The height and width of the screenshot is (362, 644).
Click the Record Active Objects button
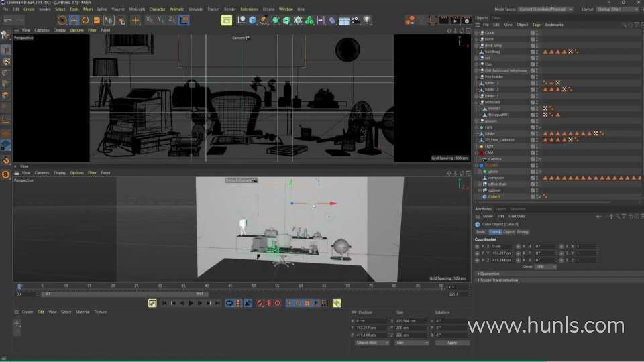pos(260,303)
